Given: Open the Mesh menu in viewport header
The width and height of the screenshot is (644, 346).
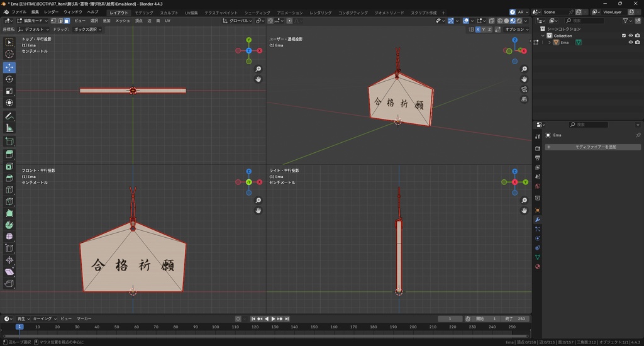Looking at the screenshot, I should click(123, 21).
